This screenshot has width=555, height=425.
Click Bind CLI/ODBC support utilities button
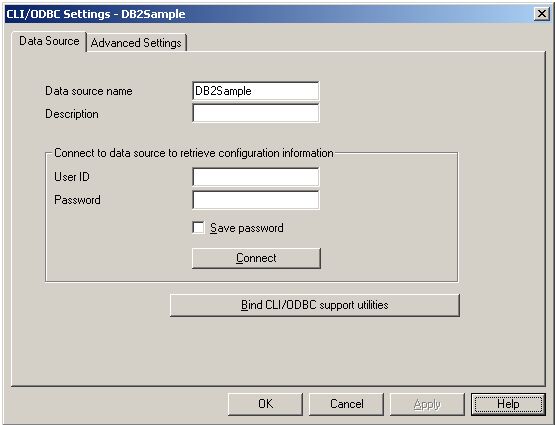315,305
